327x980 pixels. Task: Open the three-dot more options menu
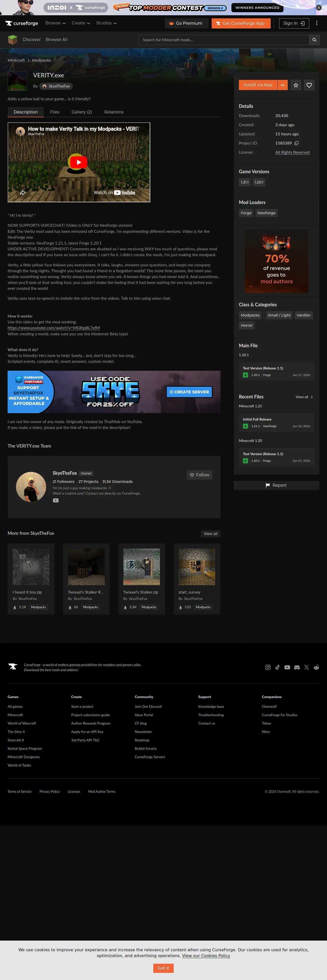point(317,23)
